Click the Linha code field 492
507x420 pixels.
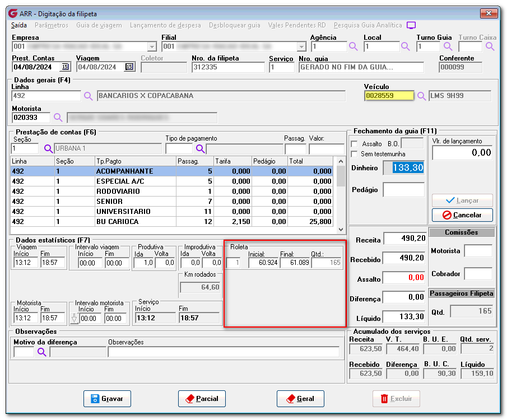pos(46,96)
